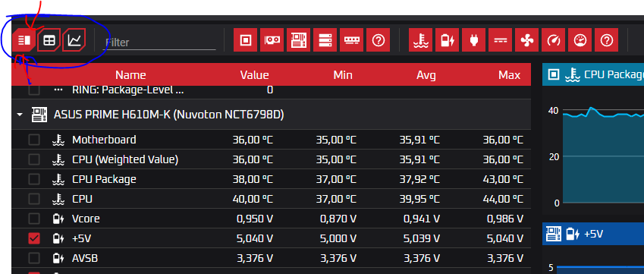The width and height of the screenshot is (644, 274).
Task: Open the line chart graph view
Action: pyautogui.click(x=74, y=39)
